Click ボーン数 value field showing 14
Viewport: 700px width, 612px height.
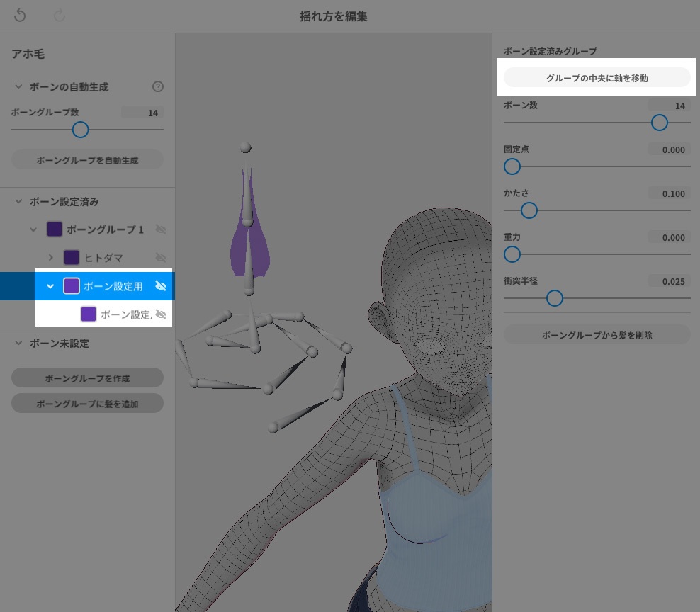670,106
